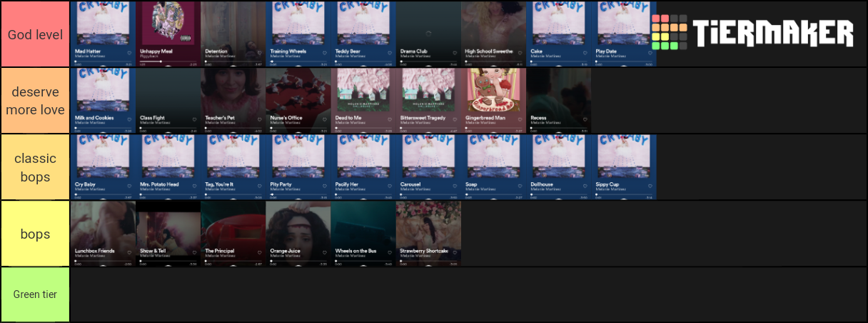
Task: Adjust the Lunchbox Friends progress slider
Action: [x=103, y=261]
